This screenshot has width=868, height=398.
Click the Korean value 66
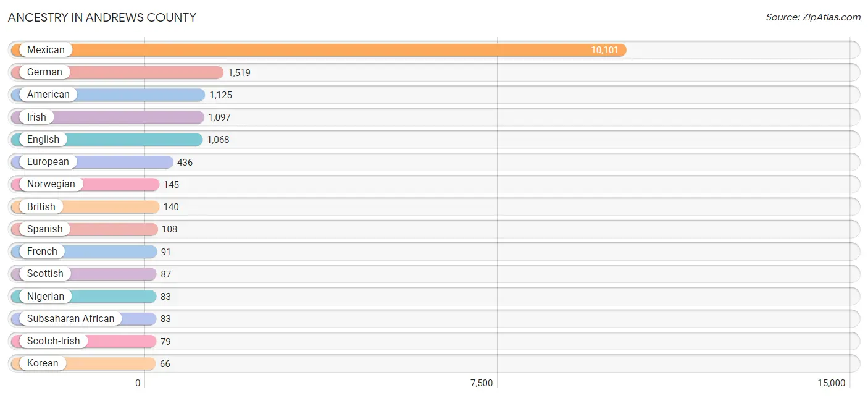coord(165,364)
